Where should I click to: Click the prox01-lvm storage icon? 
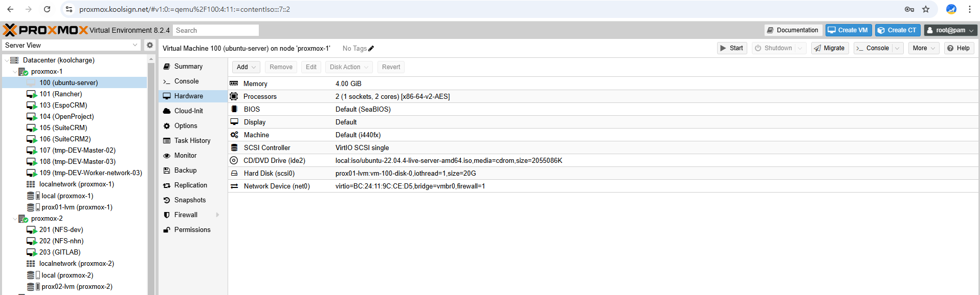[33, 207]
